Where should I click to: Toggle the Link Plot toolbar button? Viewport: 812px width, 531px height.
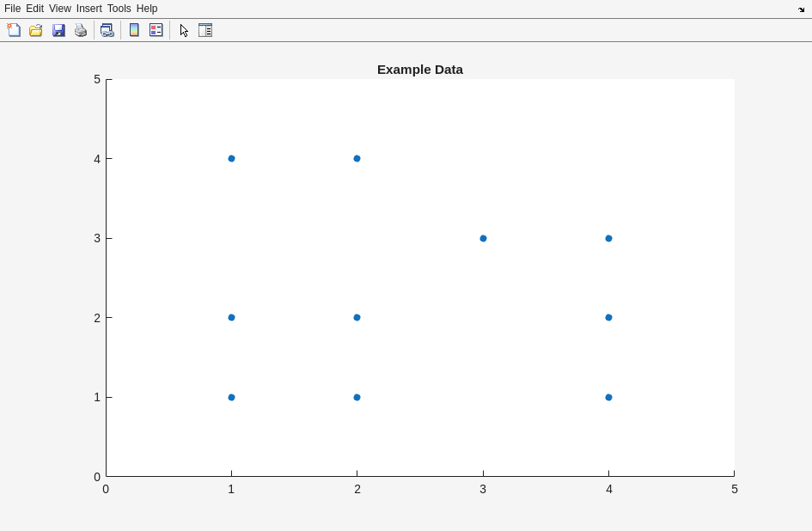click(x=107, y=30)
